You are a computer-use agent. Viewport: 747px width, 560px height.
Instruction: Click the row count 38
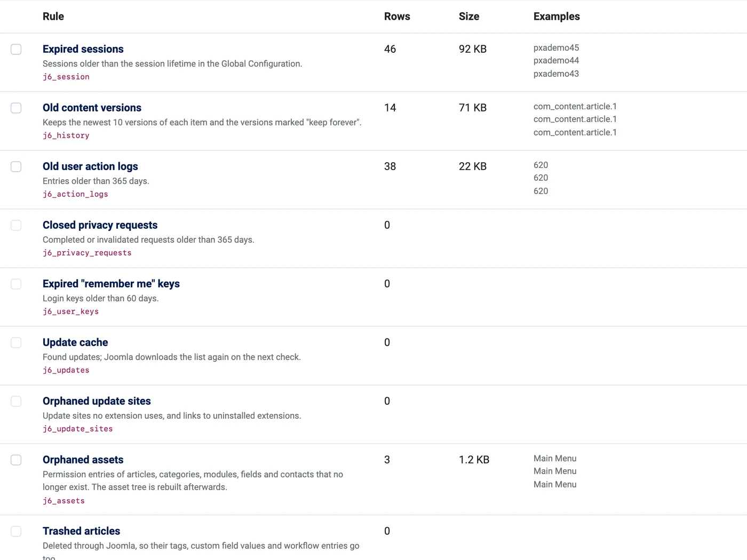click(x=390, y=166)
